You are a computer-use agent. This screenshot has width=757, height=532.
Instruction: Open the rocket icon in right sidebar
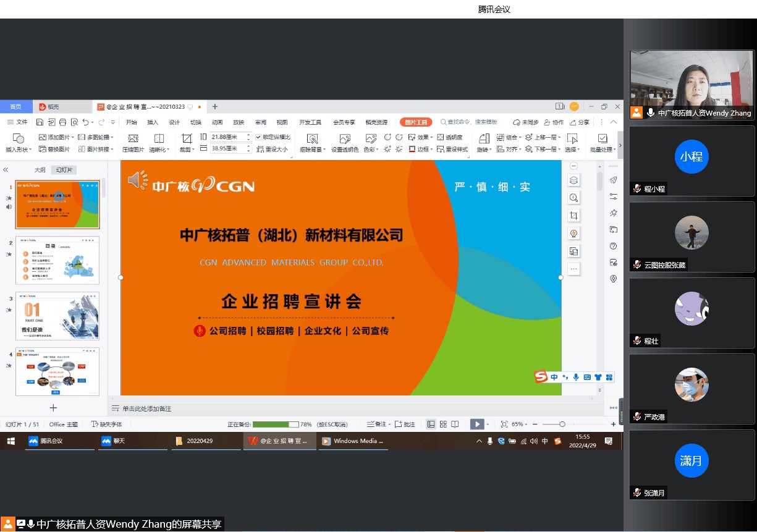(x=613, y=180)
